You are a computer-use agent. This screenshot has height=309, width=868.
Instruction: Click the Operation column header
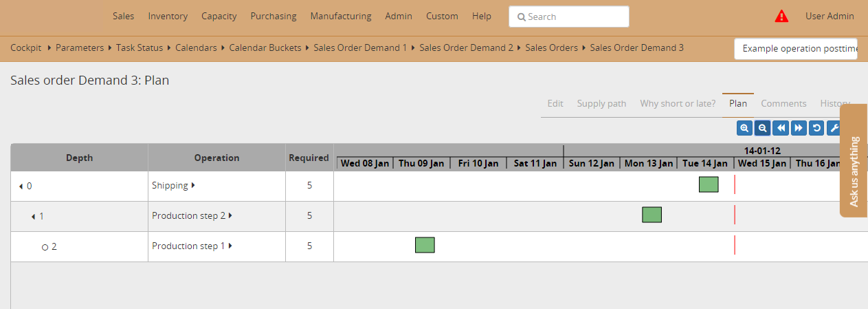click(216, 158)
